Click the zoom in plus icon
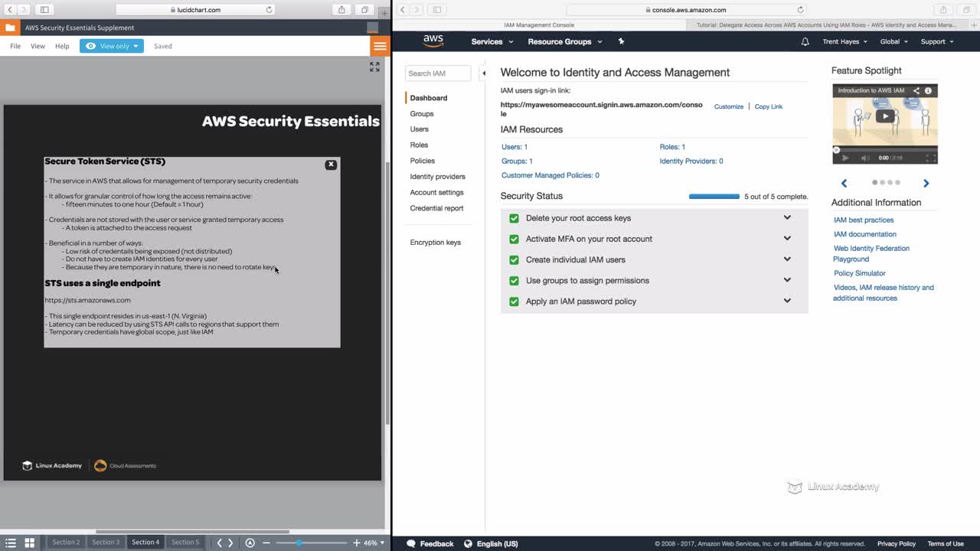 click(357, 543)
